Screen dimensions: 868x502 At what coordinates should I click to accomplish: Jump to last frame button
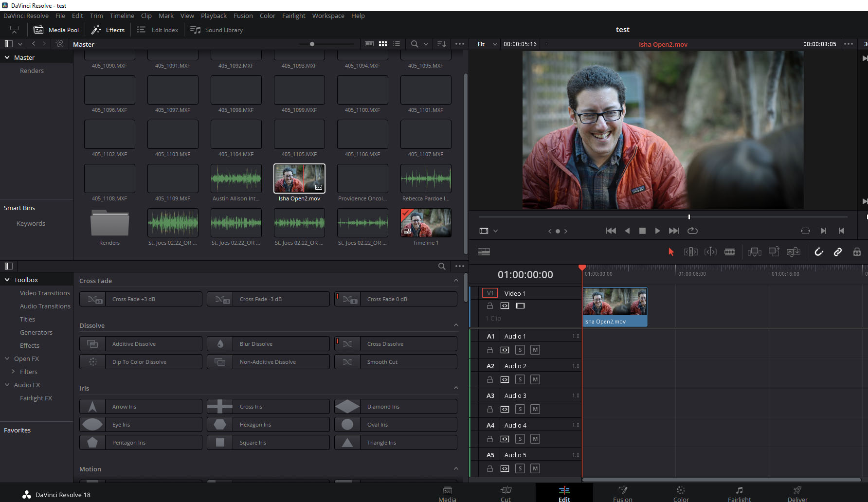(674, 231)
